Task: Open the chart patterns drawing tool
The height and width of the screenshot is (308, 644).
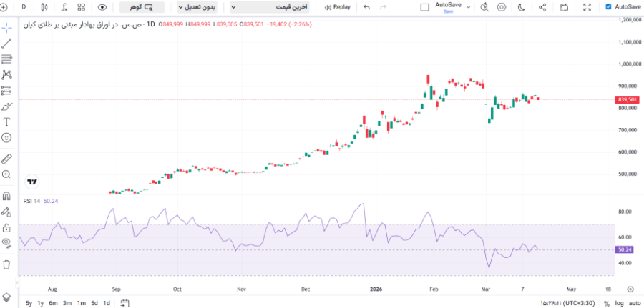Action: point(6,74)
